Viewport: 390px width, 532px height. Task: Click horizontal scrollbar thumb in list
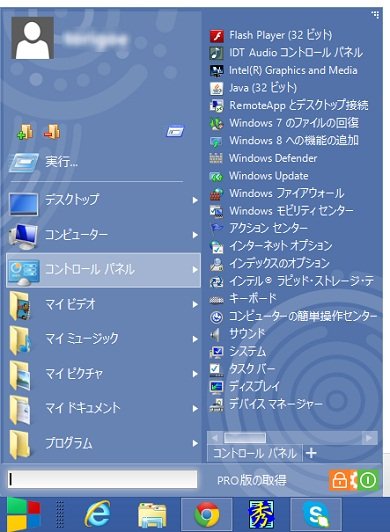point(245,438)
